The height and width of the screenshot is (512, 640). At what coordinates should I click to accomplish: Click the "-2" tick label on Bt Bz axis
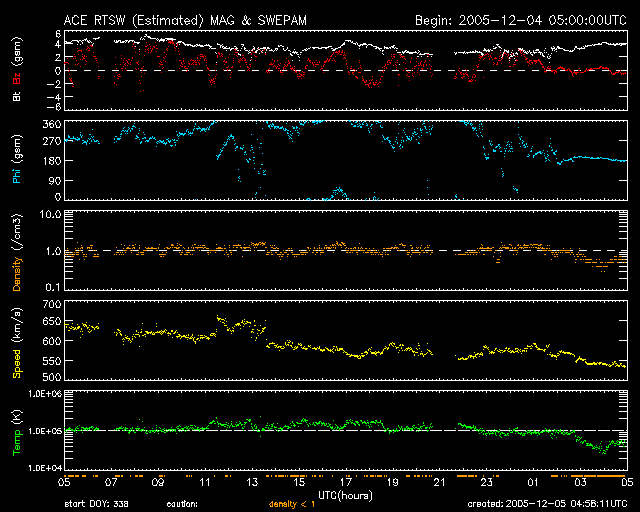54,84
